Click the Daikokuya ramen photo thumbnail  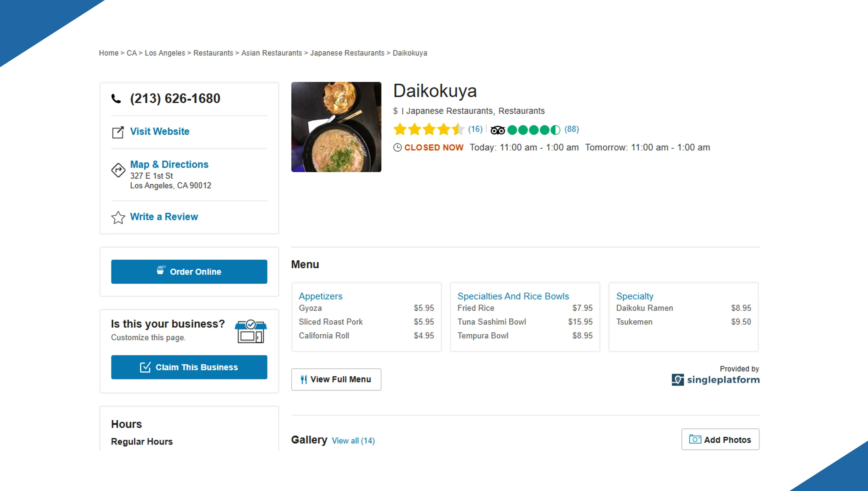click(x=336, y=127)
